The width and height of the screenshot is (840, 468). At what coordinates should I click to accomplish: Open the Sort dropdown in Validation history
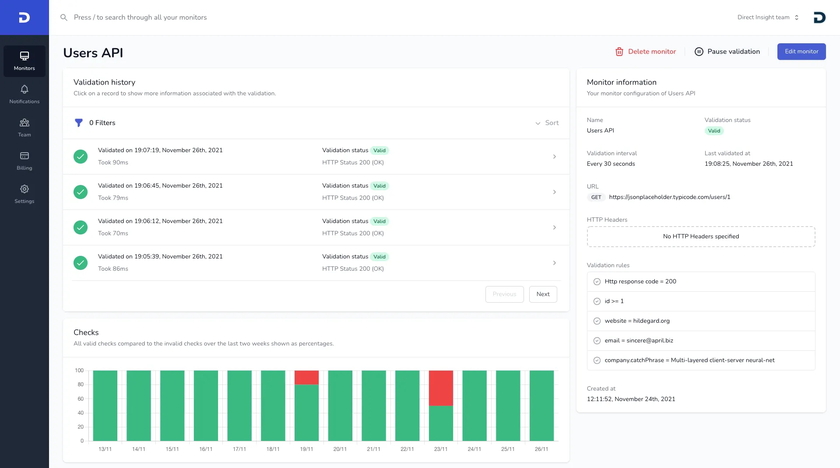click(546, 123)
